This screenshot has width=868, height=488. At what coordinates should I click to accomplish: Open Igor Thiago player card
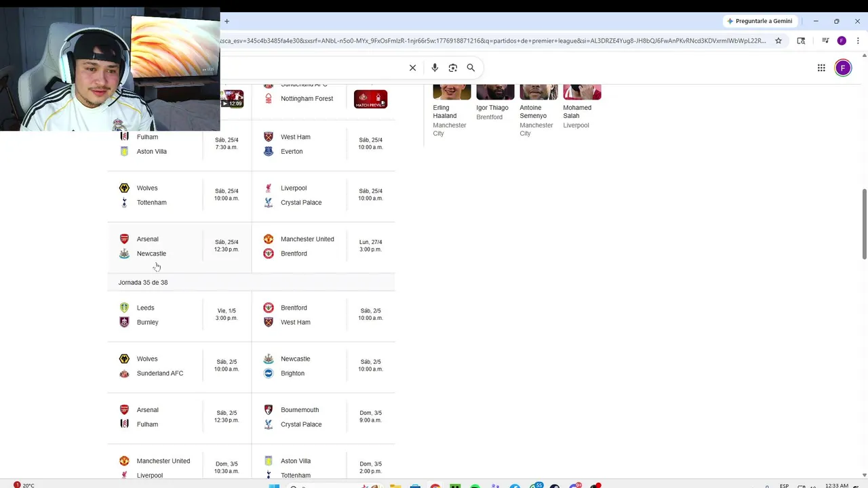(495, 104)
